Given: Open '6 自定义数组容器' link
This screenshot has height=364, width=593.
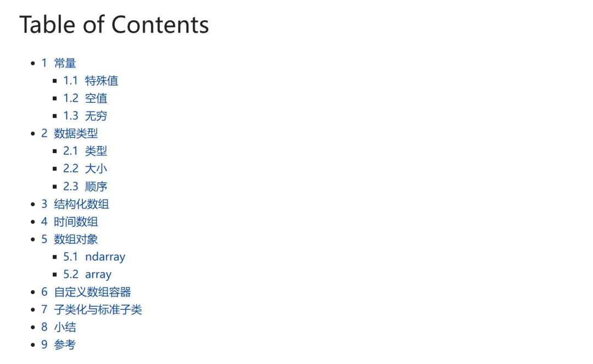Looking at the screenshot, I should click(86, 292).
